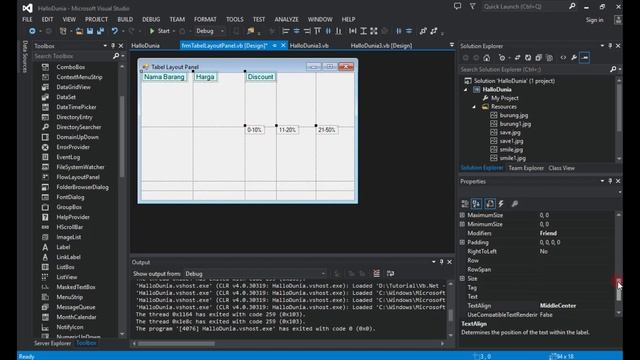Toggle auto-hide pin on Properties panel
The width and height of the screenshot is (640, 360).
tap(610, 181)
